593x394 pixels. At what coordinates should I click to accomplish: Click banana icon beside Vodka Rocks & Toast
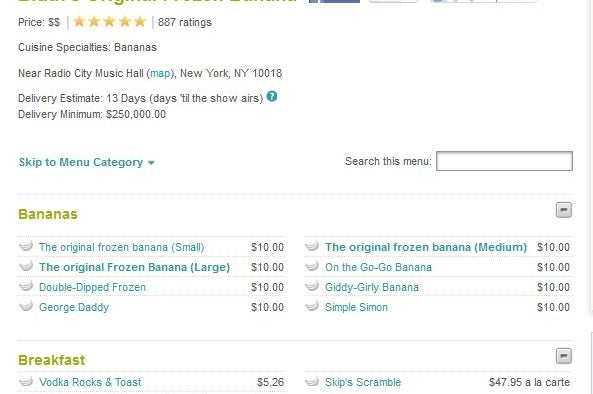point(26,381)
